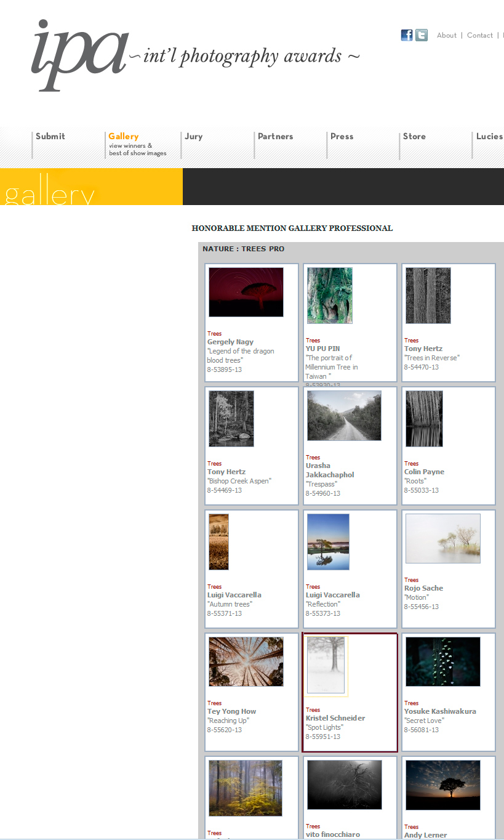Click the "Spot Lights" photo thumbnail
Screen dimensions: 504x840
[x=326, y=665]
